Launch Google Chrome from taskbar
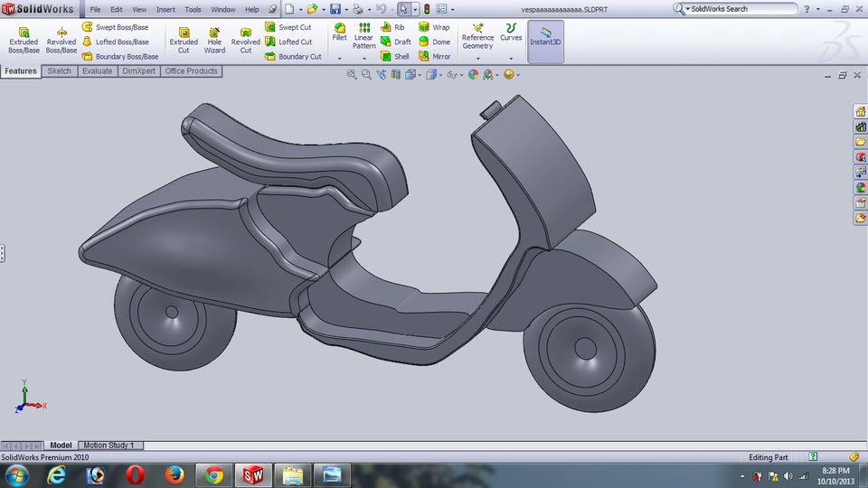Viewport: 868px width, 488px height. [213, 475]
